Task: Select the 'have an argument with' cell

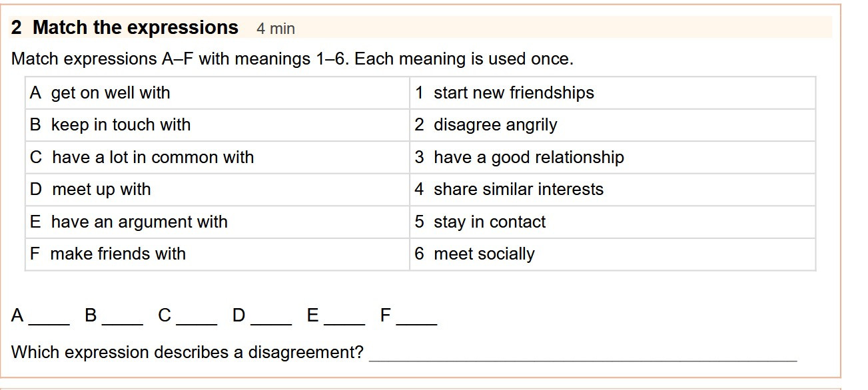Action: point(217,222)
